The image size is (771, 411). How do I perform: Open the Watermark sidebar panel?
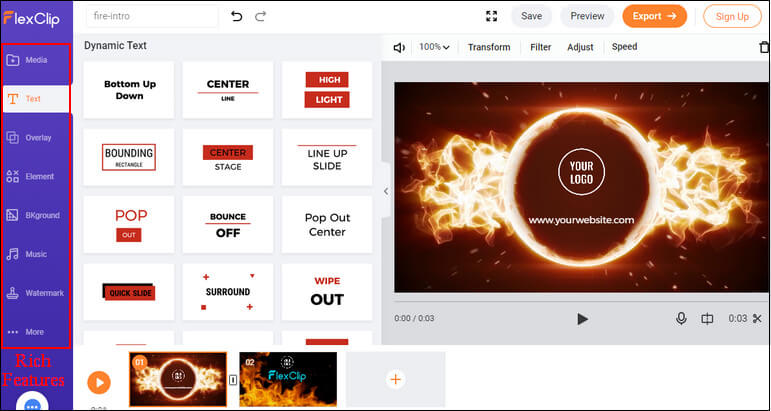[36, 293]
